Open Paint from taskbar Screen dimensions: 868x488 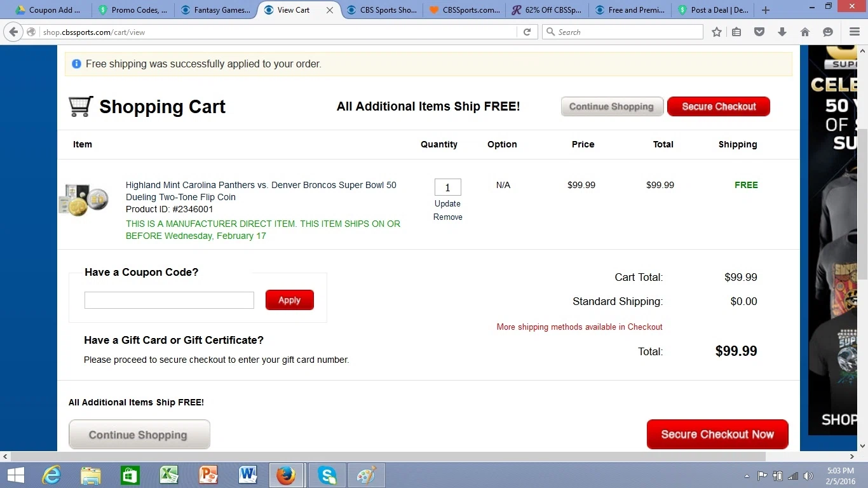coord(367,475)
